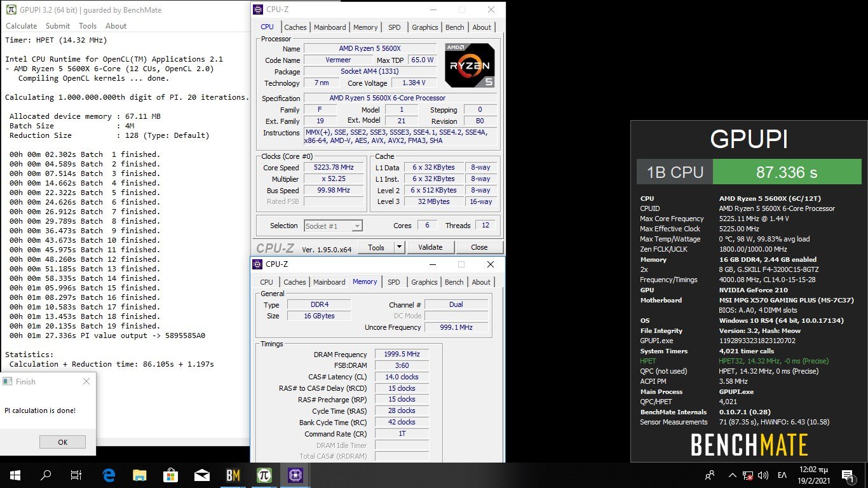
Task: Open File Explorer from taskbar
Action: [x=140, y=475]
